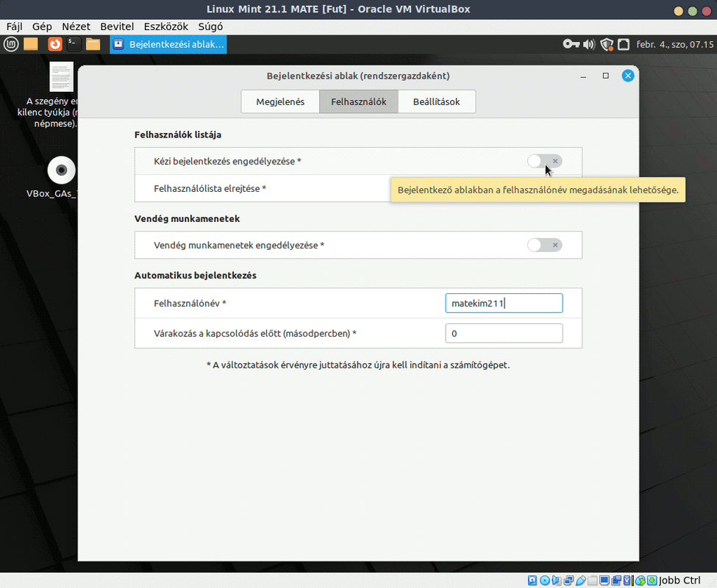Click the VirtualBox mouse integration globe icon
Viewport: 717px width, 588px height.
tap(641, 580)
